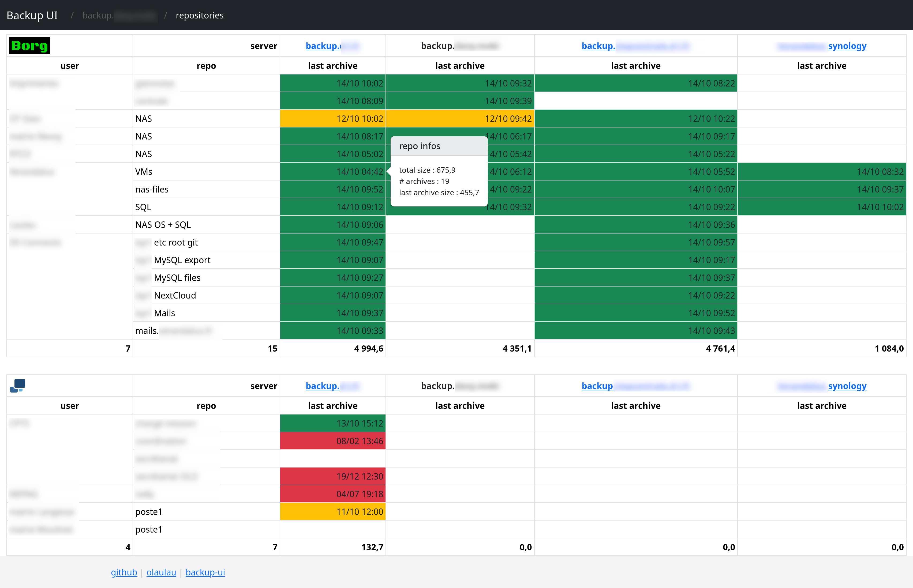Open backup. breadcrumb server link
Screen dimensions: 913x588
(119, 15)
